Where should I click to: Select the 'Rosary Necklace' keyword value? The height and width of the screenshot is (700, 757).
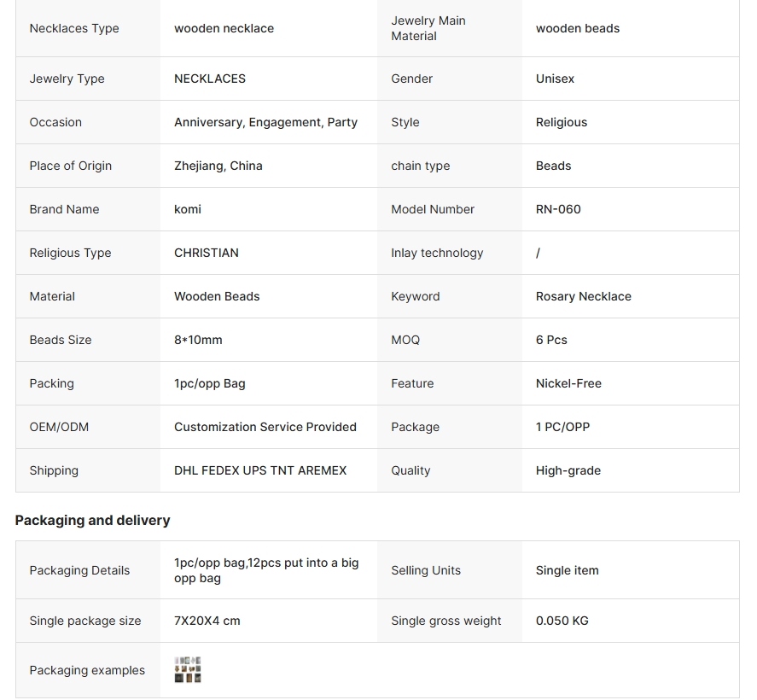583,296
